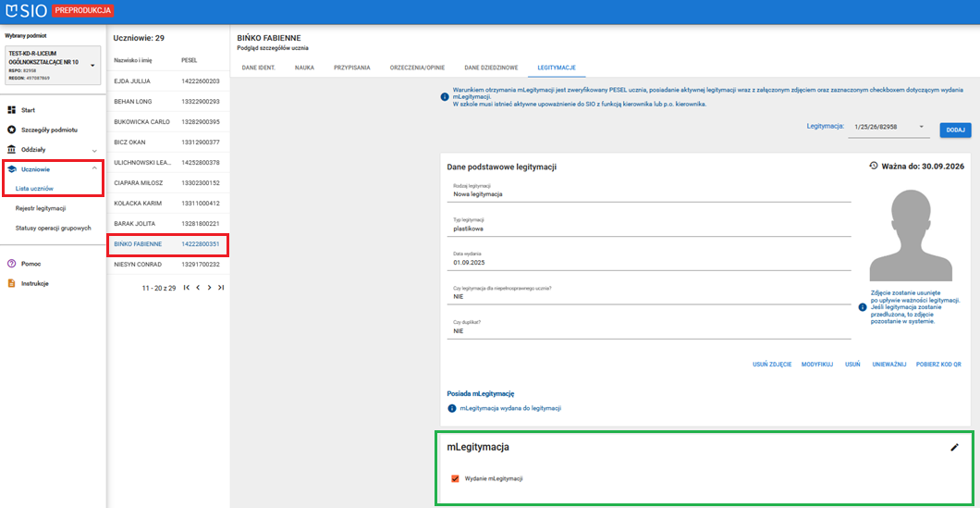Open the Legitymacja number dropdown
Screen dimensions: 980x508
coord(921,127)
